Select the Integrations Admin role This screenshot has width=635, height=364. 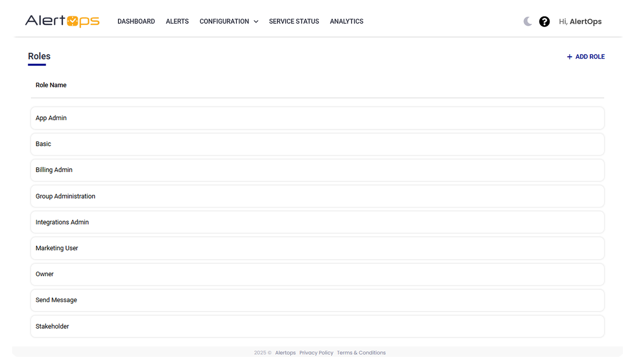317,222
